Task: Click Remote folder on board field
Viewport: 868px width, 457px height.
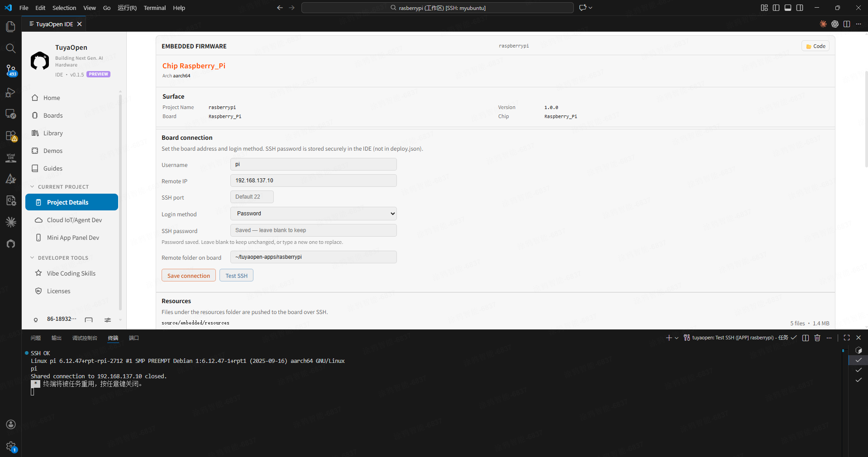Action: 314,257
